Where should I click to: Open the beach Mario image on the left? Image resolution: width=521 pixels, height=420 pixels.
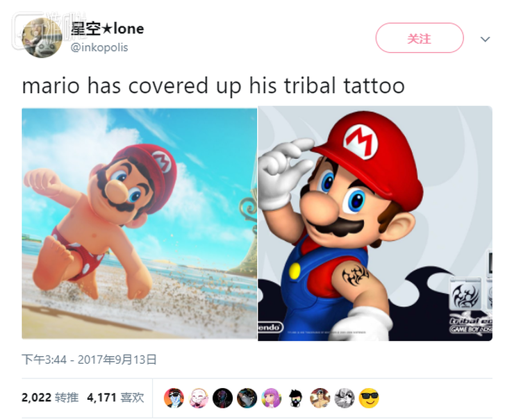pyautogui.click(x=140, y=224)
